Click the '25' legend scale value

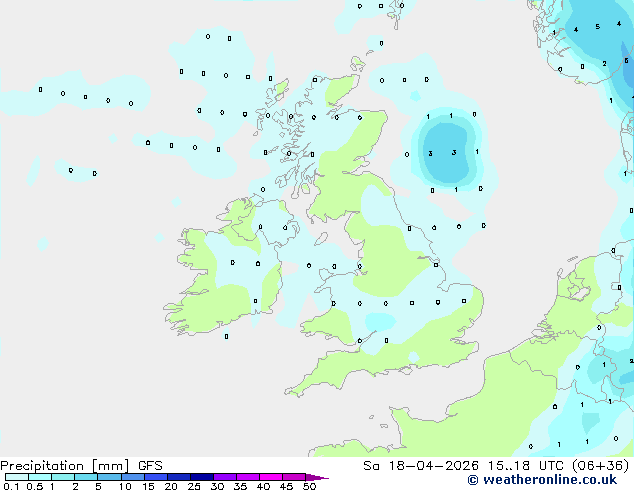[194, 486]
